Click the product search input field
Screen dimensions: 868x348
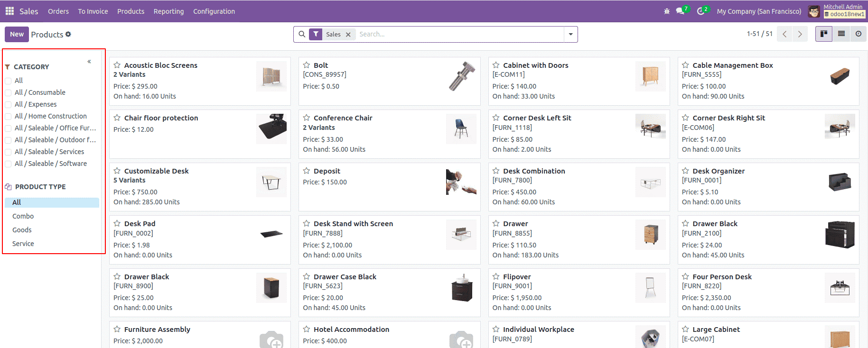[x=459, y=34]
